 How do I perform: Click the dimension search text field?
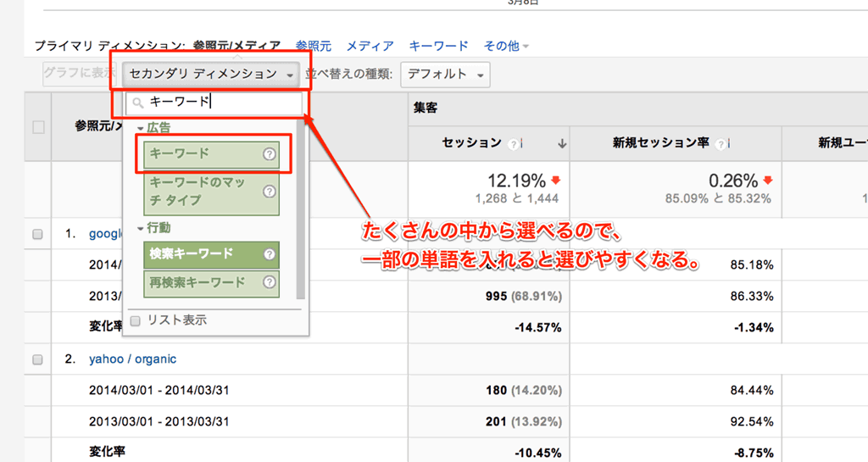pyautogui.click(x=220, y=103)
